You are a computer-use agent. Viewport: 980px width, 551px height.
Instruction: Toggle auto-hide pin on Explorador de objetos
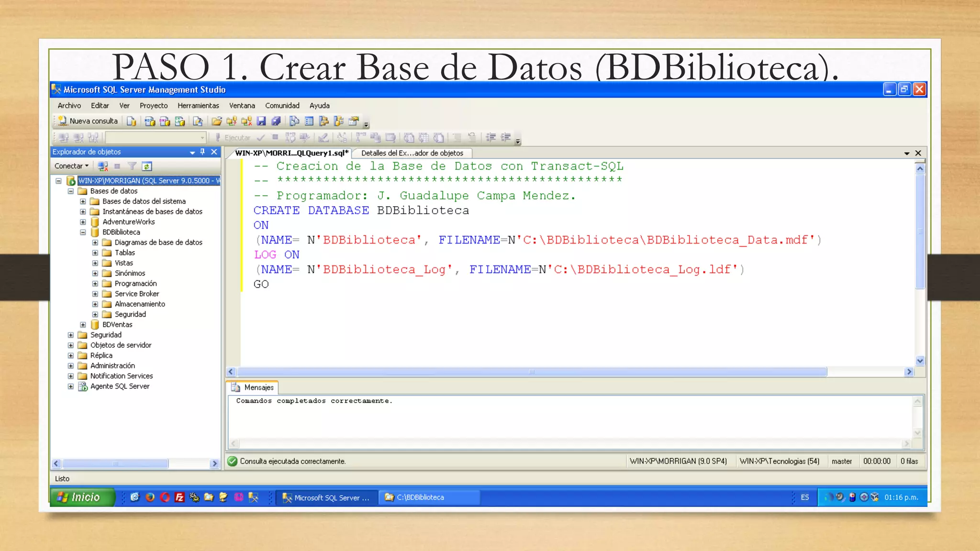tap(202, 152)
